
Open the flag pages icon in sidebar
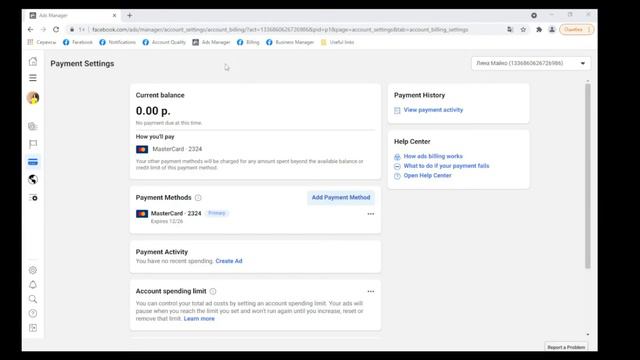coord(33,144)
